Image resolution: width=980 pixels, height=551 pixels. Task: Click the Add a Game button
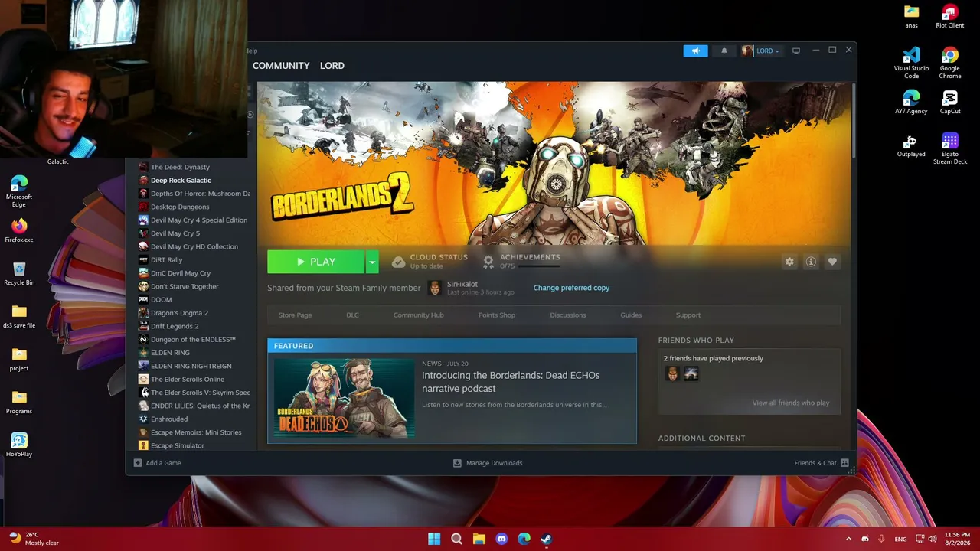click(x=158, y=463)
